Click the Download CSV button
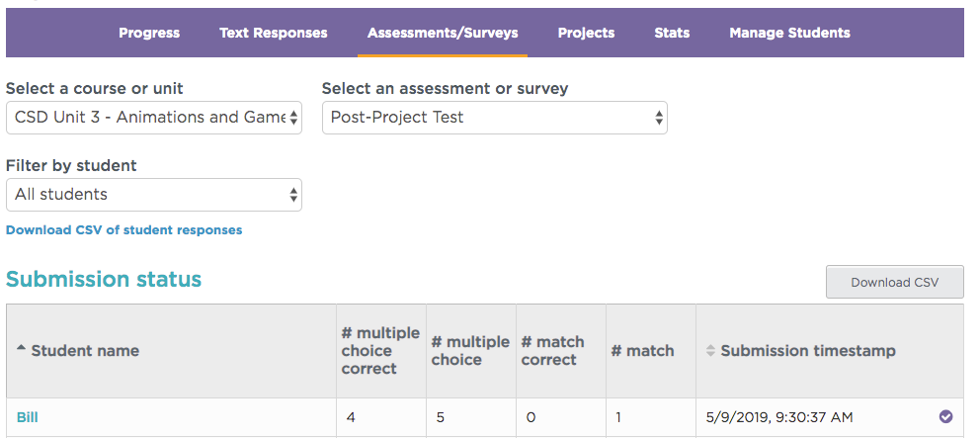The height and width of the screenshot is (438, 980). (x=894, y=282)
